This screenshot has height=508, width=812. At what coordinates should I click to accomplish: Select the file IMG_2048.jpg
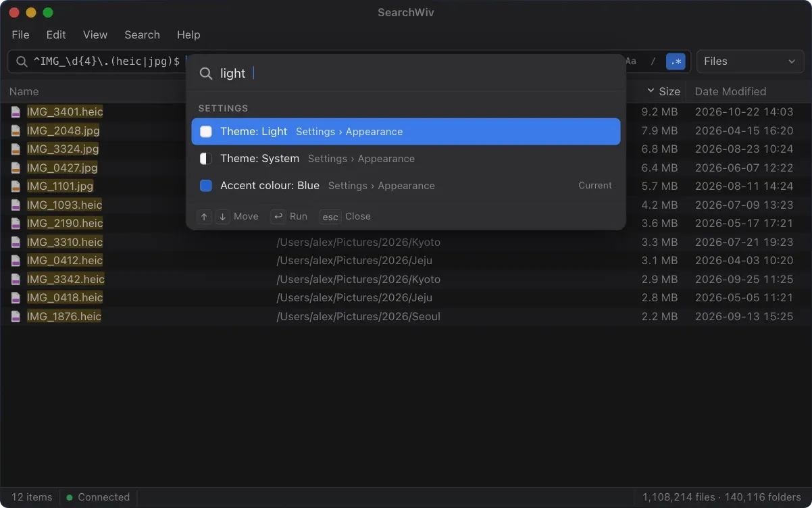tap(64, 130)
